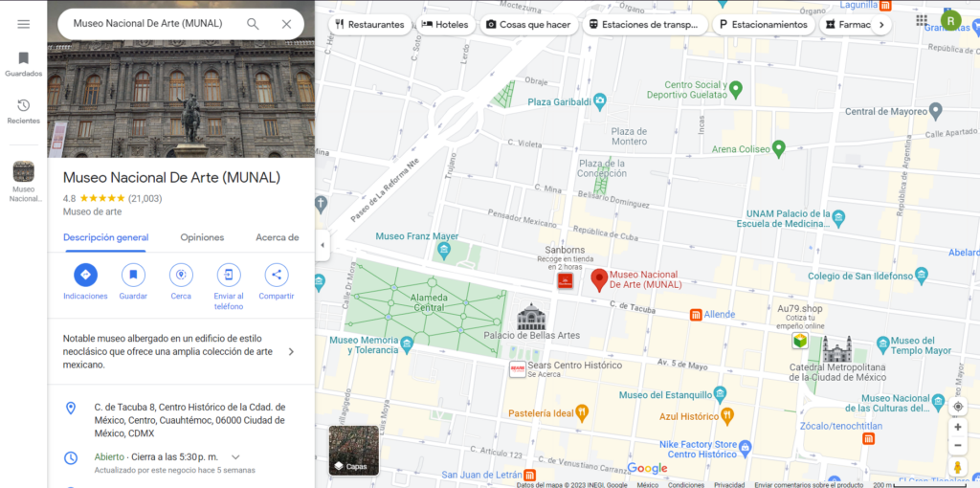Image resolution: width=980 pixels, height=488 pixels.
Task: Click the hours clock icon
Action: pyautogui.click(x=71, y=458)
